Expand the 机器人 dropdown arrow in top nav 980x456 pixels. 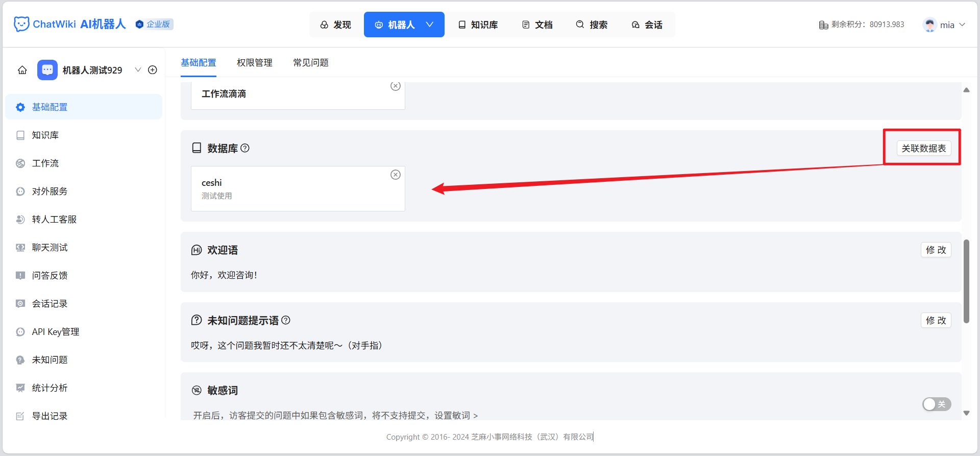(430, 25)
